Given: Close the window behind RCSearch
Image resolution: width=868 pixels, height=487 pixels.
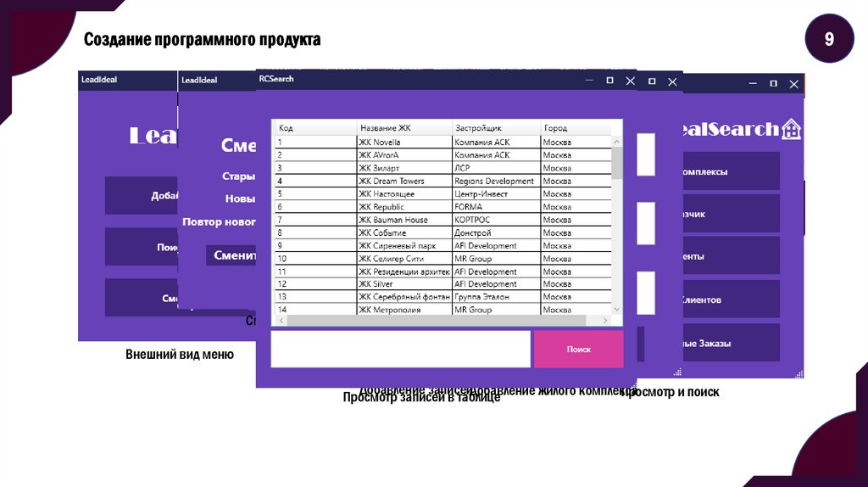Looking at the screenshot, I should 672,82.
